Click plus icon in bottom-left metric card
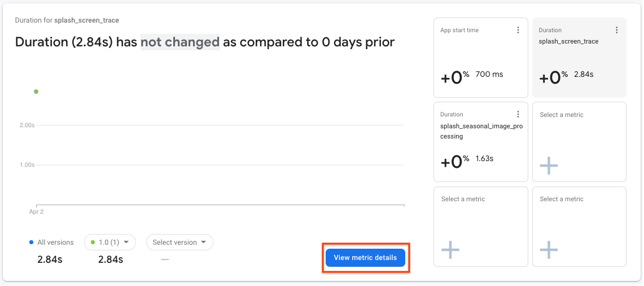This screenshot has height=286, width=644. [450, 249]
